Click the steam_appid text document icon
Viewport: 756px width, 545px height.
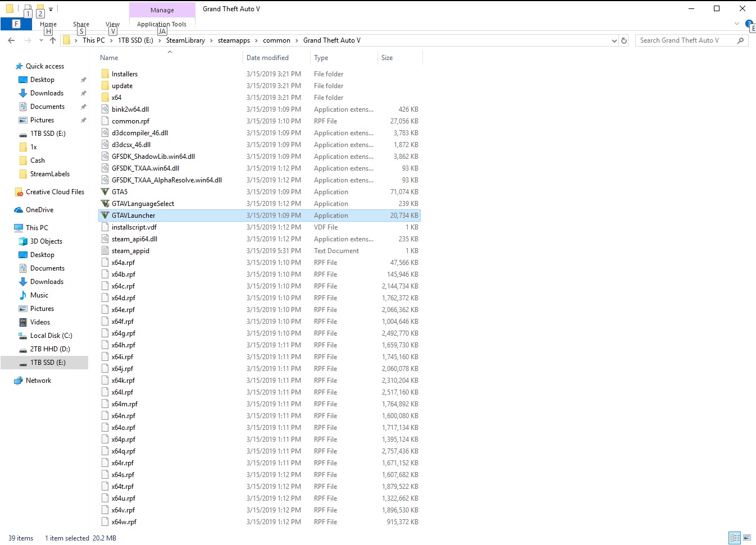(105, 251)
